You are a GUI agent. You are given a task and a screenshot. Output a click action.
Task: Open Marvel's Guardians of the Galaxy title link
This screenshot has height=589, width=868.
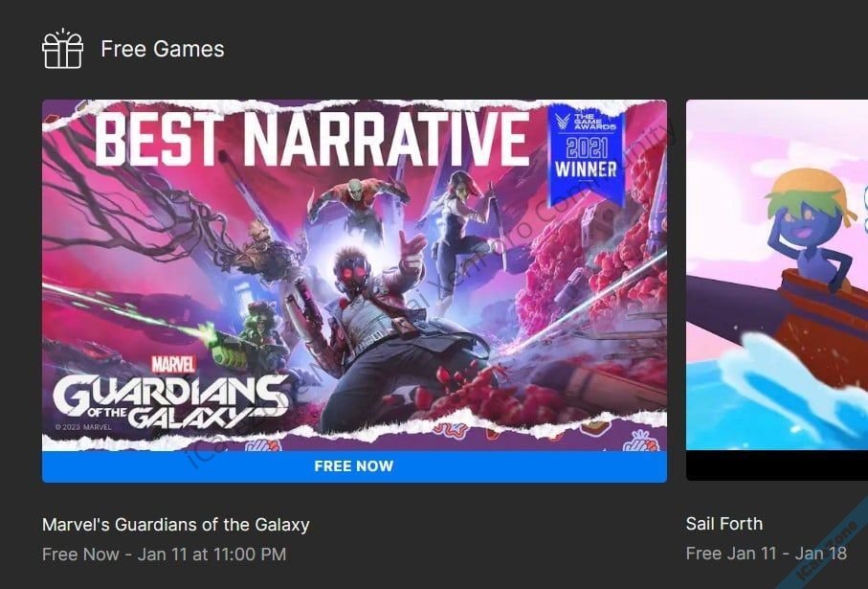coord(175,524)
